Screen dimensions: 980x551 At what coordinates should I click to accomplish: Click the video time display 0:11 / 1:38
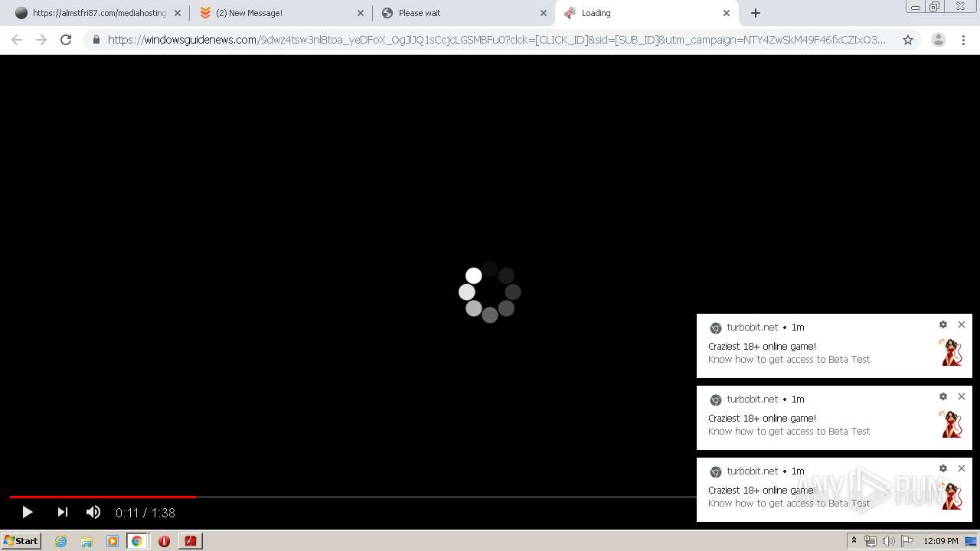coord(145,513)
